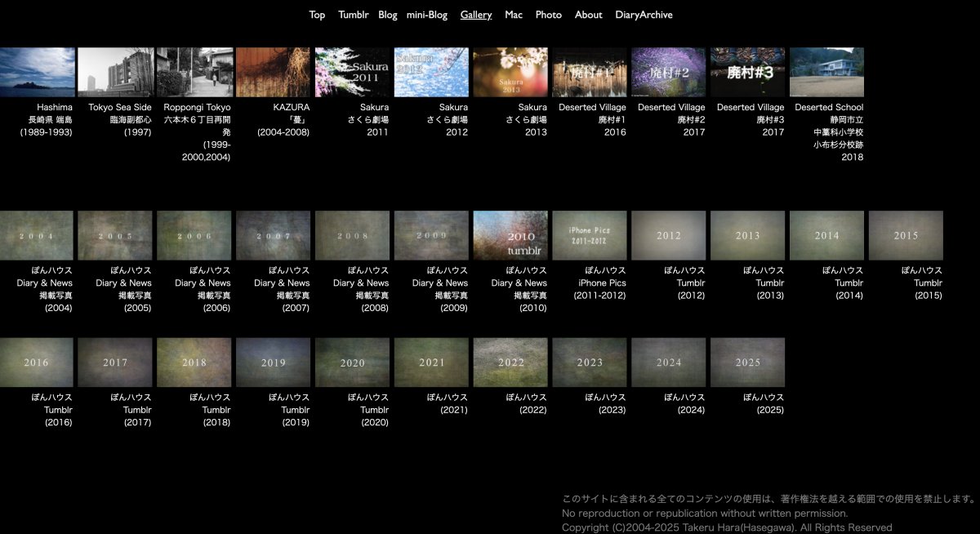Viewport: 980px width, 534px height.
Task: Select the 2025 year thumbnail
Action: (x=747, y=363)
